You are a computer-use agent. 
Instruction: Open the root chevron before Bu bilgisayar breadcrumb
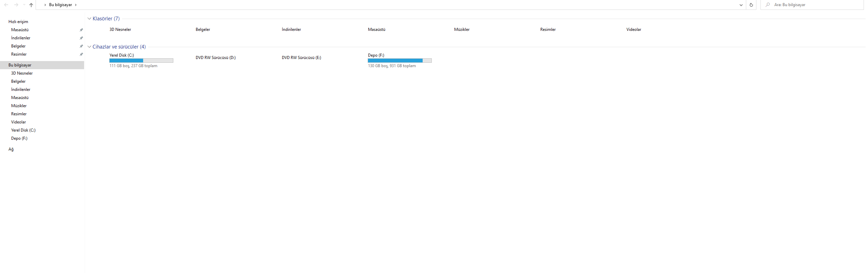45,5
